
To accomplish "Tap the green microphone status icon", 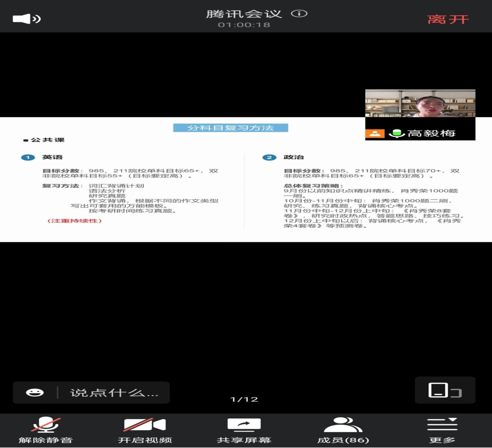I will pyautogui.click(x=396, y=133).
